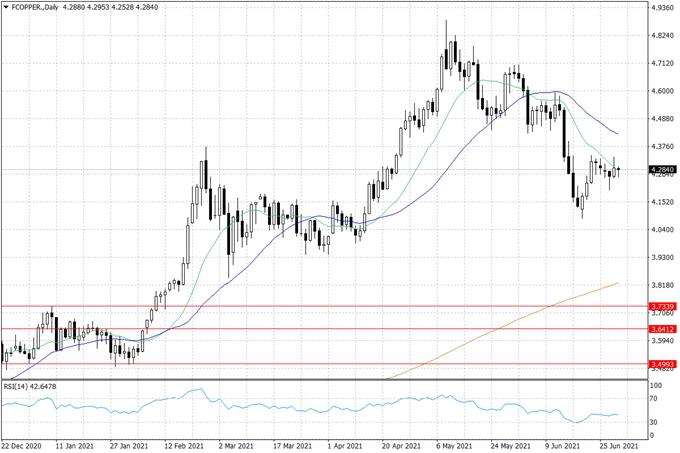
Task: Click the 9 Jun 2021 date label
Action: coord(562,446)
